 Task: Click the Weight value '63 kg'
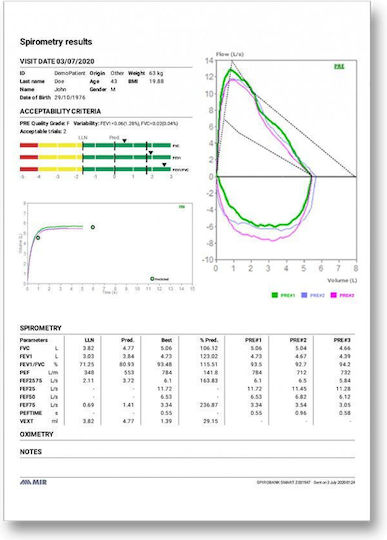point(156,73)
